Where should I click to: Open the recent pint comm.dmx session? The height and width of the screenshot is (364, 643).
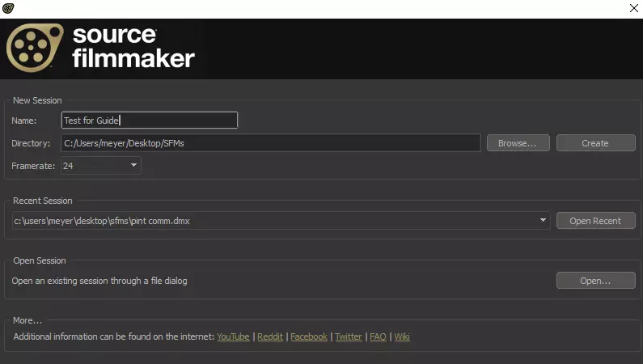595,221
